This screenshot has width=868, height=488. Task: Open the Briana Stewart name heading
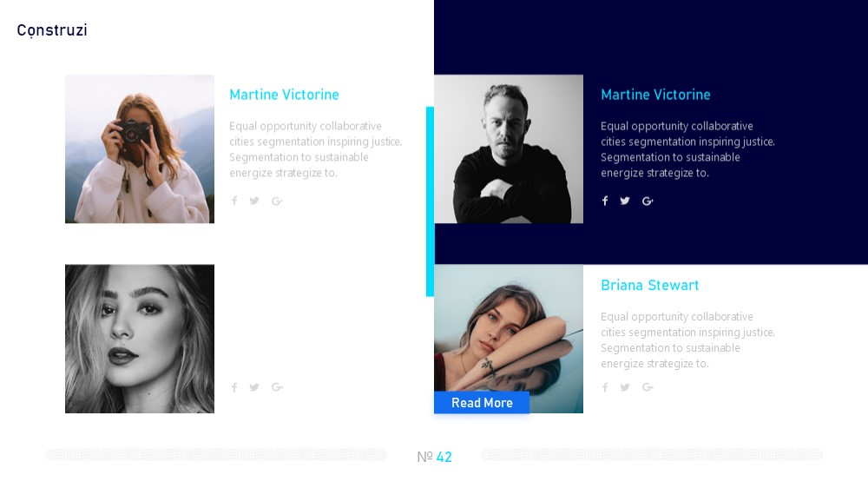tap(650, 286)
